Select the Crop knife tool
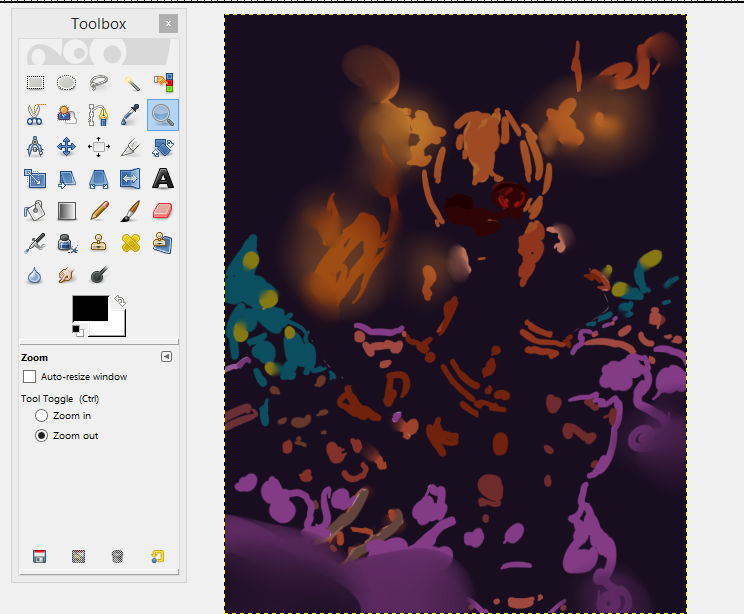 [x=130, y=147]
